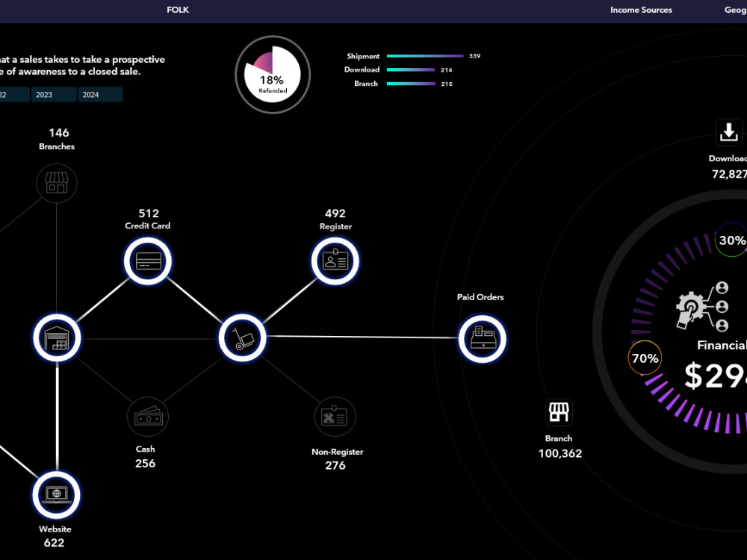Click the Branches storefront node icon
747x560 pixels.
[x=57, y=184]
